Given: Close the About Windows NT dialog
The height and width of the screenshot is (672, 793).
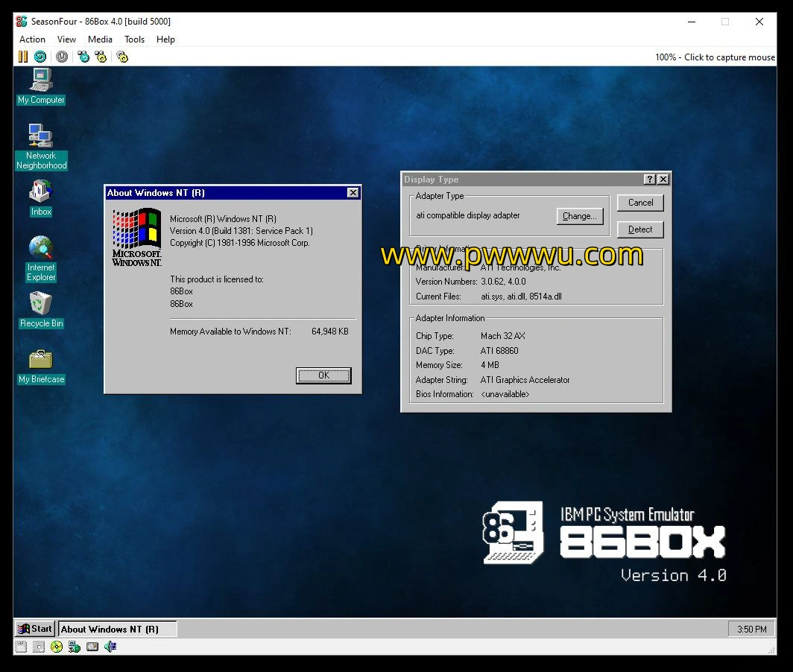Looking at the screenshot, I should (x=353, y=193).
